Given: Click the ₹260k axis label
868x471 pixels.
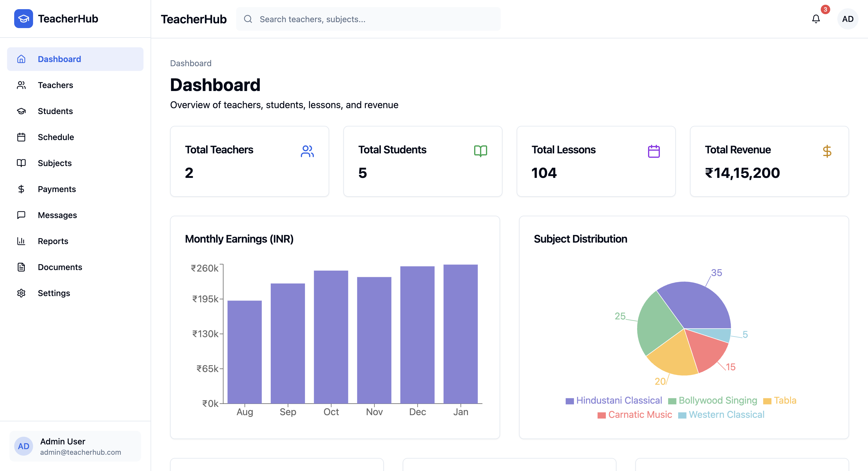Looking at the screenshot, I should tap(205, 268).
